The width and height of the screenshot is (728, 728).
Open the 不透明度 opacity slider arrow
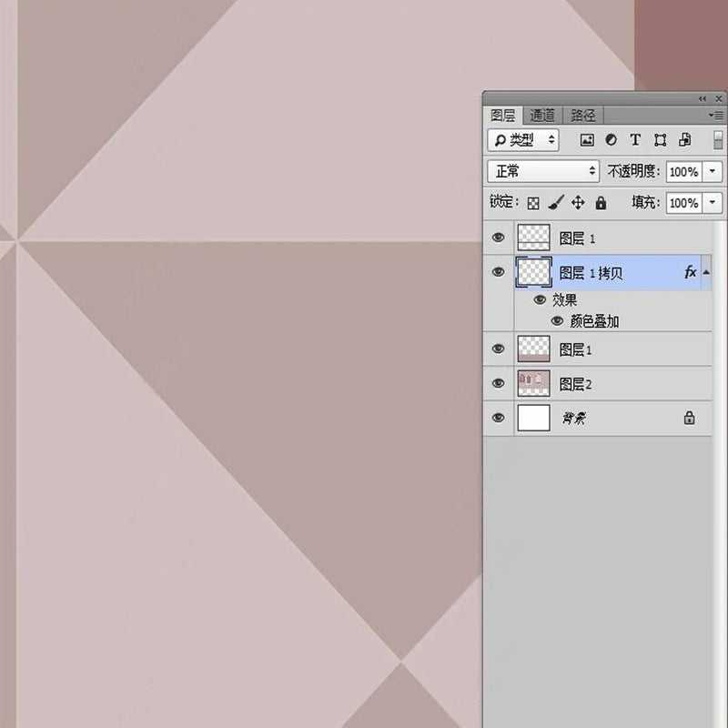(x=713, y=171)
